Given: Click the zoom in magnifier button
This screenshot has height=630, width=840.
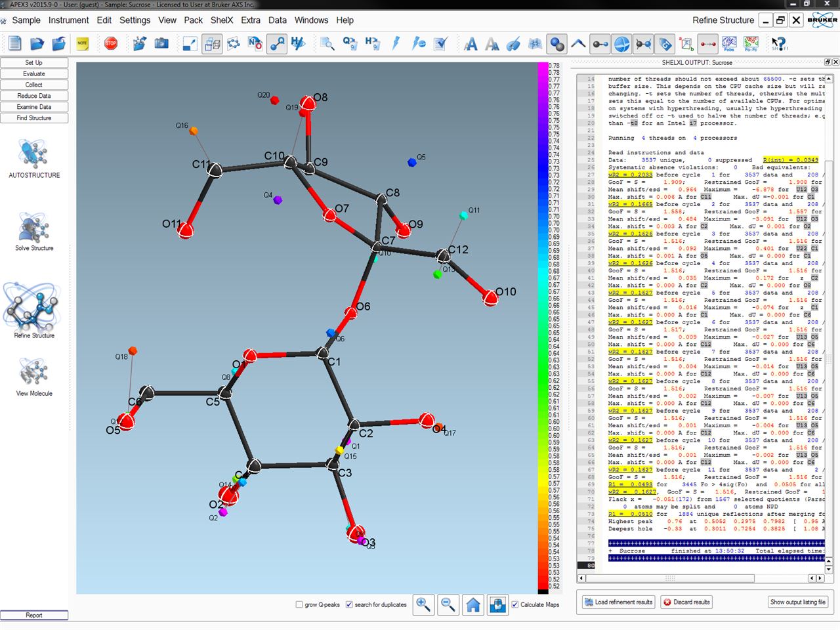Looking at the screenshot, I should click(x=424, y=604).
